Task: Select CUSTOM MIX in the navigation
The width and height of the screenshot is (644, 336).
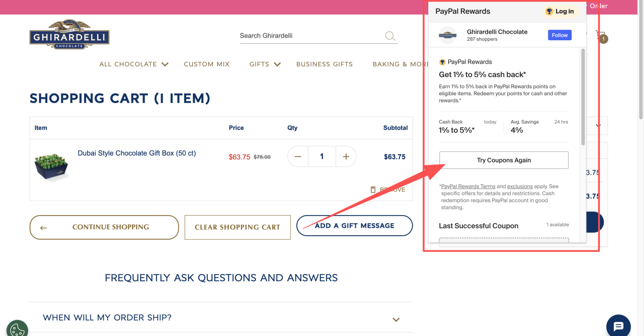Action: [206, 64]
